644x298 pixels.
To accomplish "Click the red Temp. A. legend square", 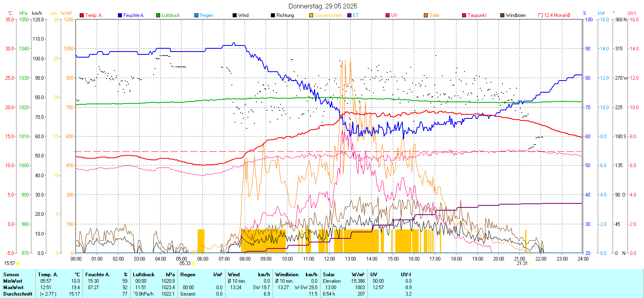I will [x=82, y=15].
